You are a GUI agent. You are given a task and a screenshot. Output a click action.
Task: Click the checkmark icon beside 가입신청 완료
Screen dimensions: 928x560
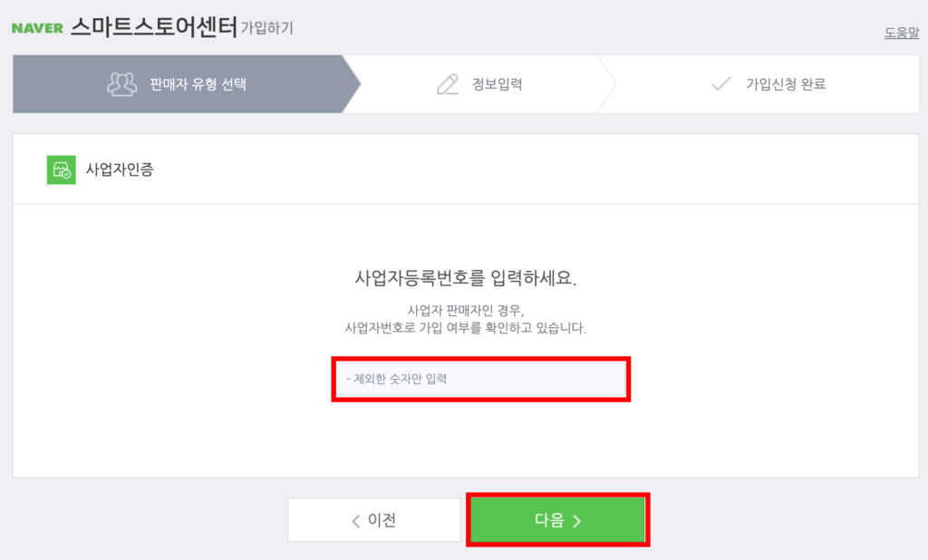[721, 84]
